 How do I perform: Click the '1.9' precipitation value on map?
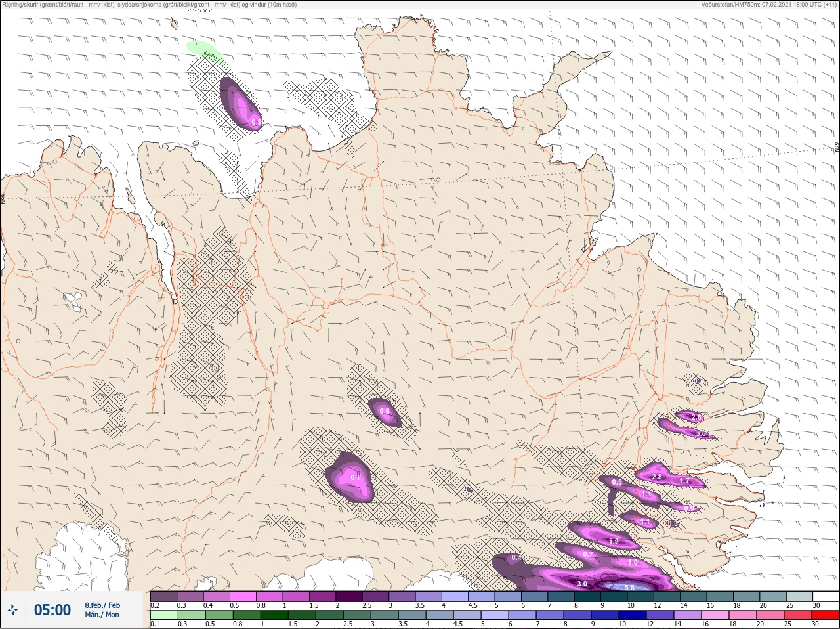coord(614,542)
